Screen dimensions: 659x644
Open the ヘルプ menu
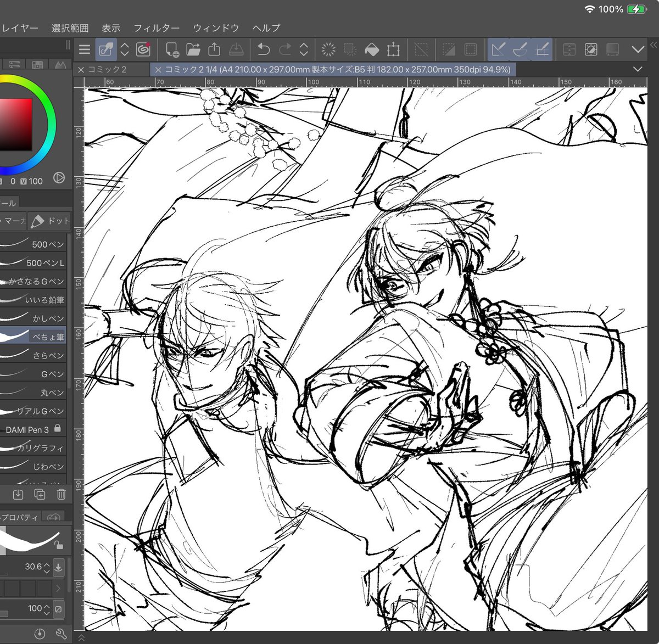(x=266, y=28)
